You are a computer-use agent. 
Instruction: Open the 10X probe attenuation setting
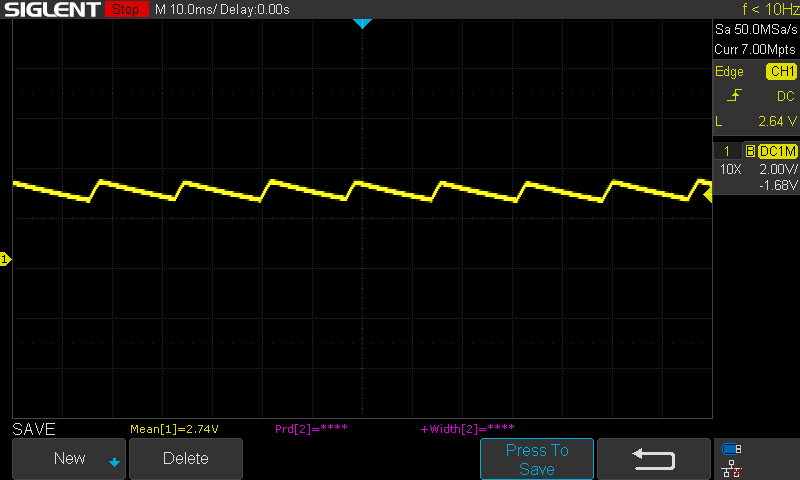click(731, 169)
